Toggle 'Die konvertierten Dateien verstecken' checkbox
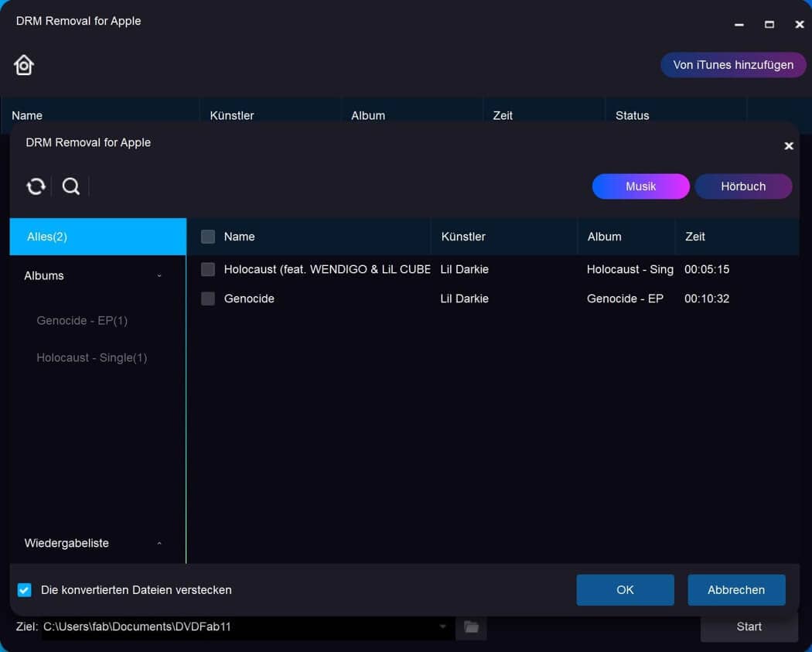The image size is (812, 652). [24, 590]
